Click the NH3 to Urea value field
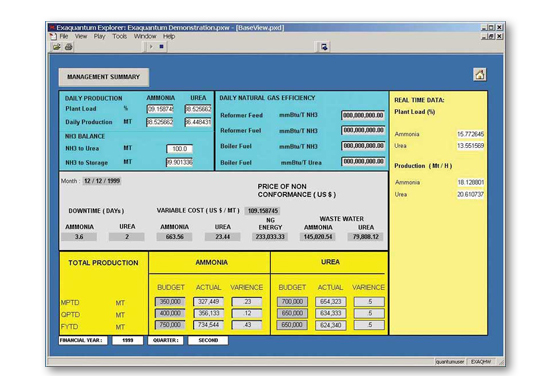 pos(179,149)
